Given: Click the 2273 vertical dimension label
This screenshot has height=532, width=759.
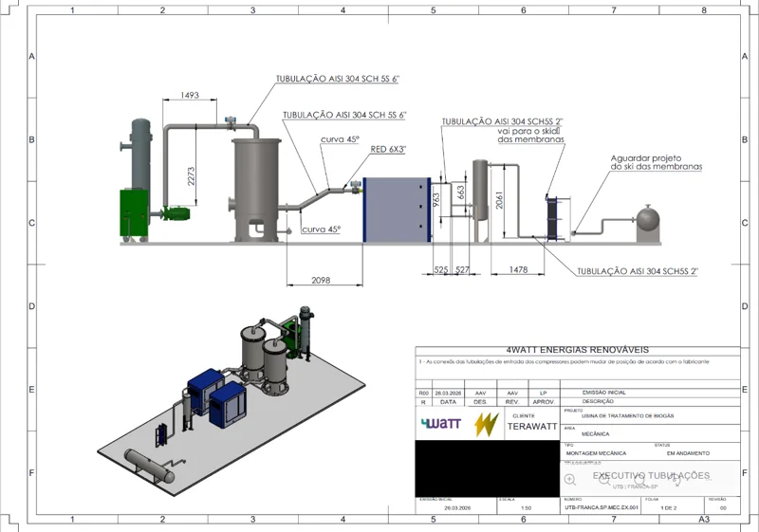Looking at the screenshot, I should (191, 176).
